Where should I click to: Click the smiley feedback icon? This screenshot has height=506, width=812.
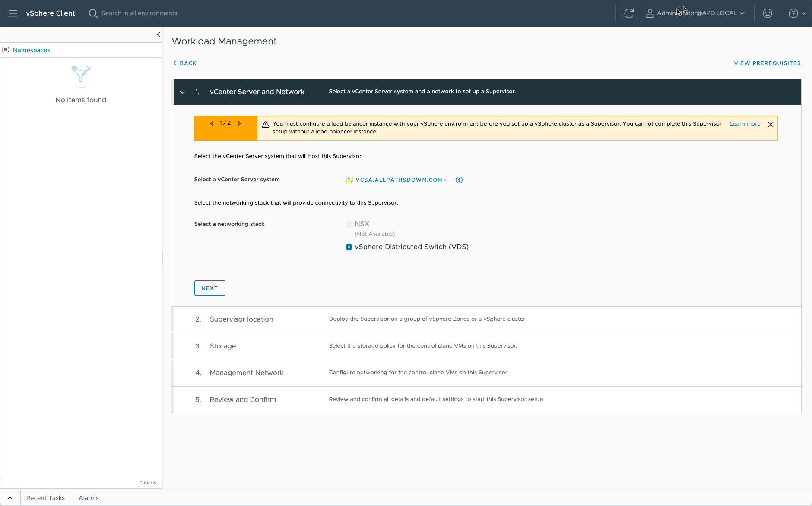coord(767,13)
